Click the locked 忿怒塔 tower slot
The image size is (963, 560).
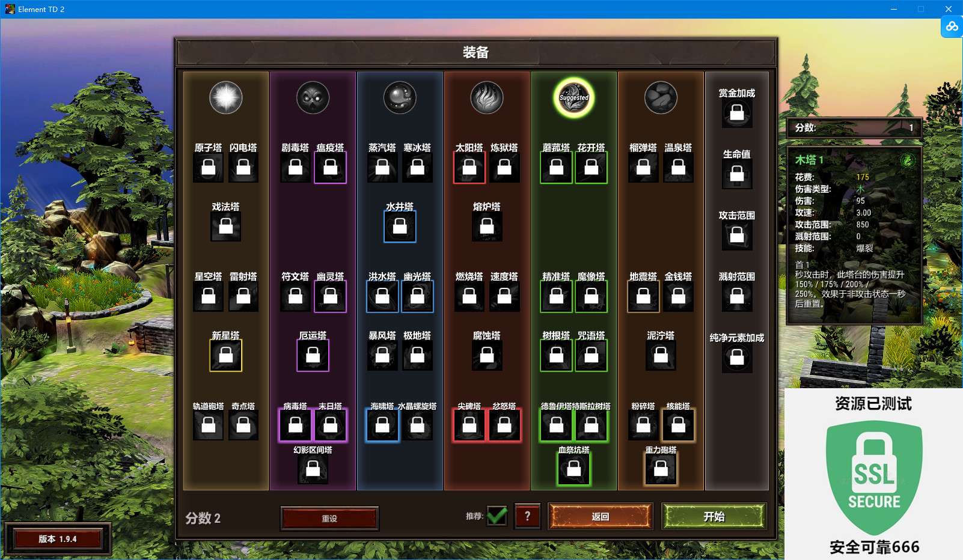click(x=504, y=426)
